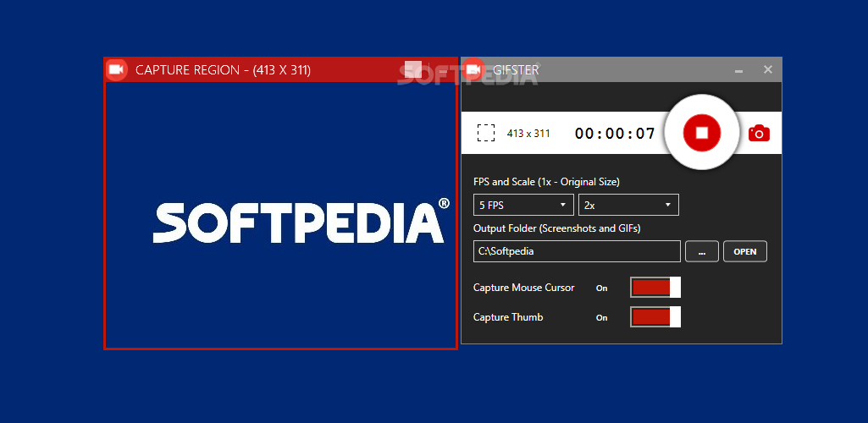
Task: Click the 413 x 311 size label in Gifster
Action: point(528,134)
